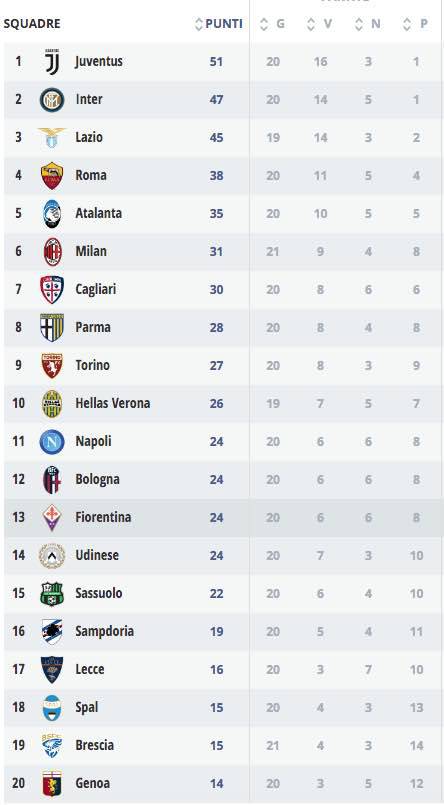
Task: Open the Atalanta club logo
Action: pos(52,214)
